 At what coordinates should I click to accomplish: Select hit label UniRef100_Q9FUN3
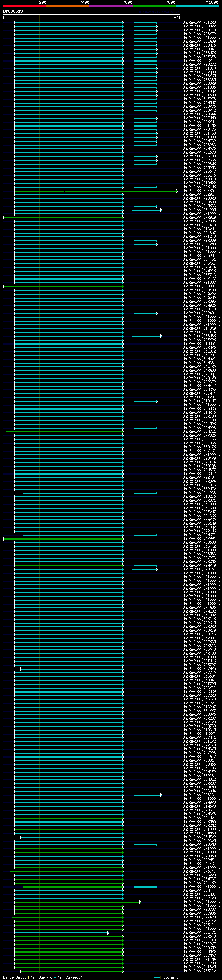[199, 118]
